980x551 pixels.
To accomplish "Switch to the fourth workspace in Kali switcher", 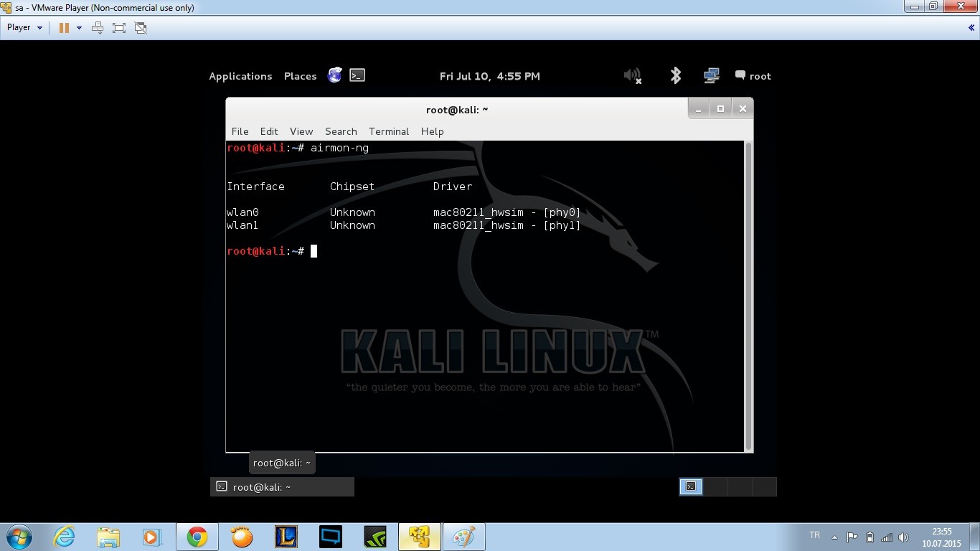I will pyautogui.click(x=764, y=486).
